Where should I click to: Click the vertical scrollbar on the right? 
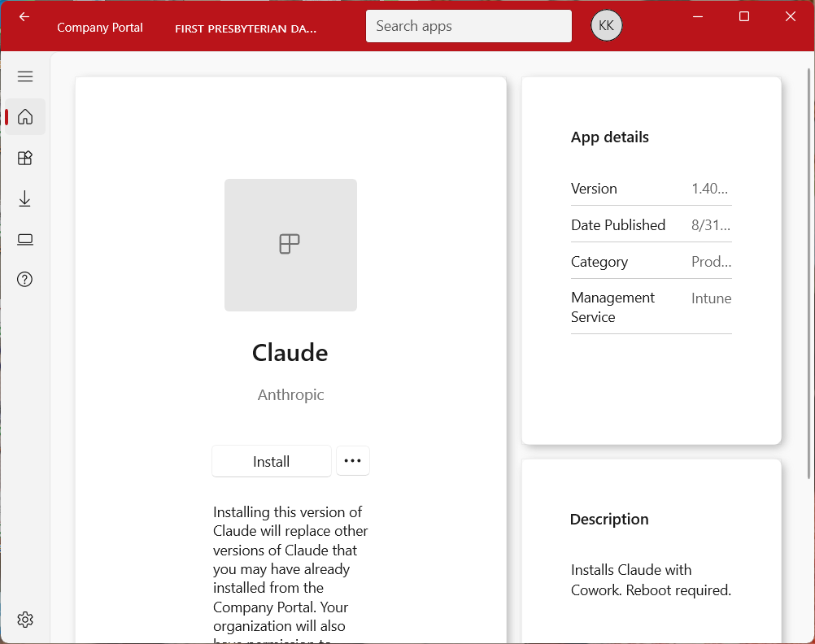point(808,273)
